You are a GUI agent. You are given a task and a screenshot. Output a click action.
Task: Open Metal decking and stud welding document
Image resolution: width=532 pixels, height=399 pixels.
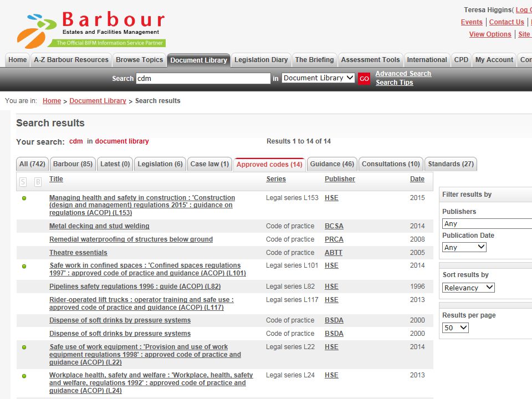tap(99, 226)
